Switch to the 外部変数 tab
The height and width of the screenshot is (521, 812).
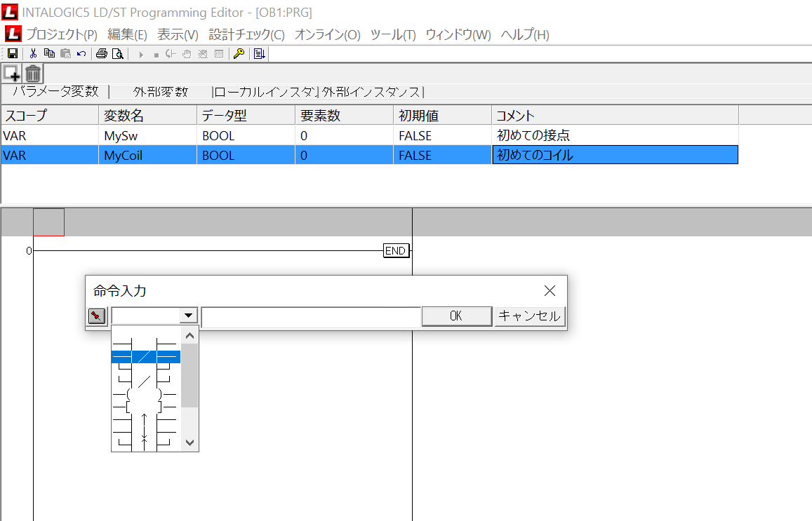(161, 92)
